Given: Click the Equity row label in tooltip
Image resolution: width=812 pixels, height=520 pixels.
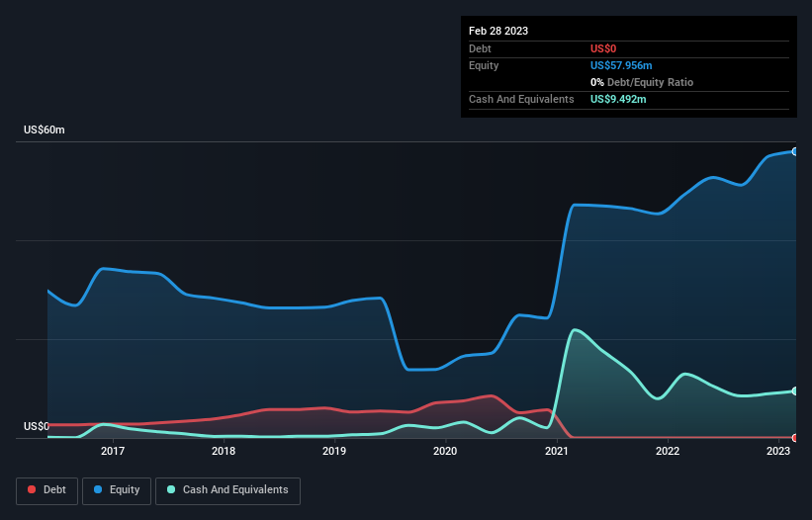Looking at the screenshot, I should point(484,65).
